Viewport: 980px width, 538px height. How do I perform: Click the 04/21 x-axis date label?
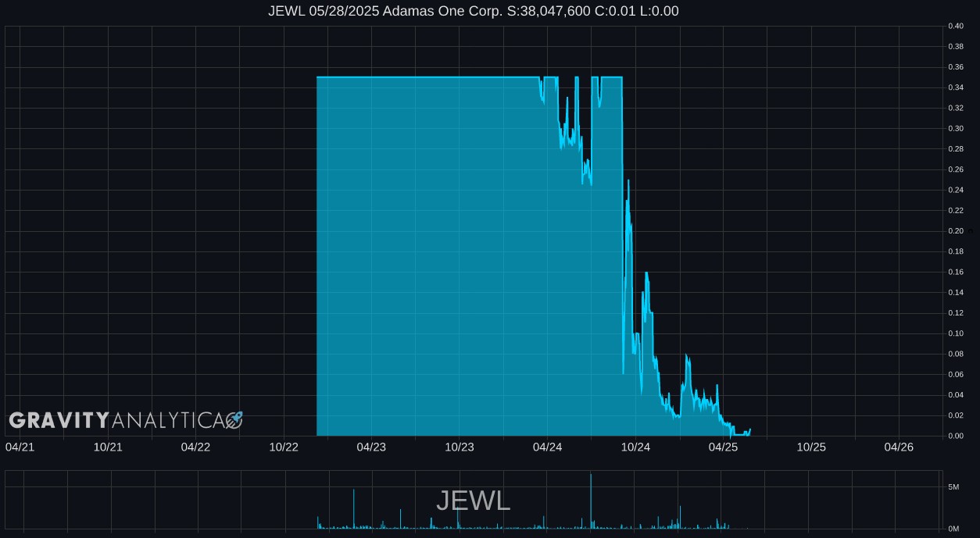tap(20, 447)
